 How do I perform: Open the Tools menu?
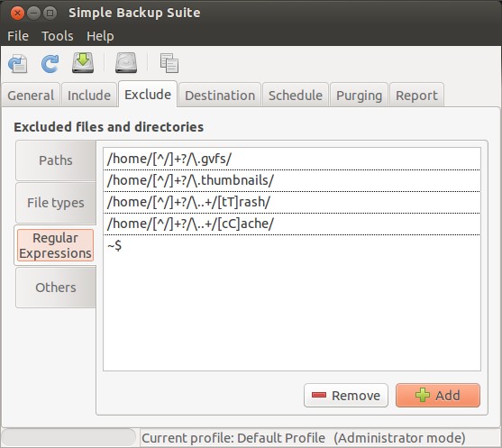pos(58,36)
